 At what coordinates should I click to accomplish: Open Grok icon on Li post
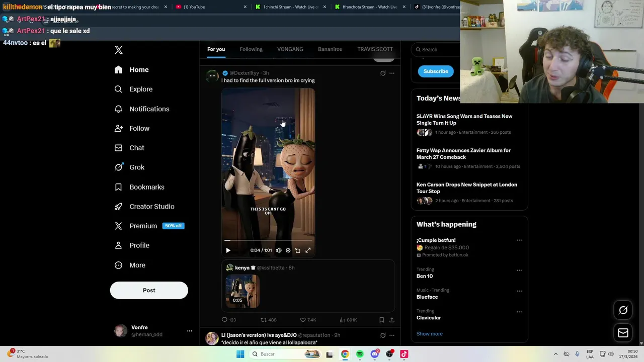click(x=383, y=335)
